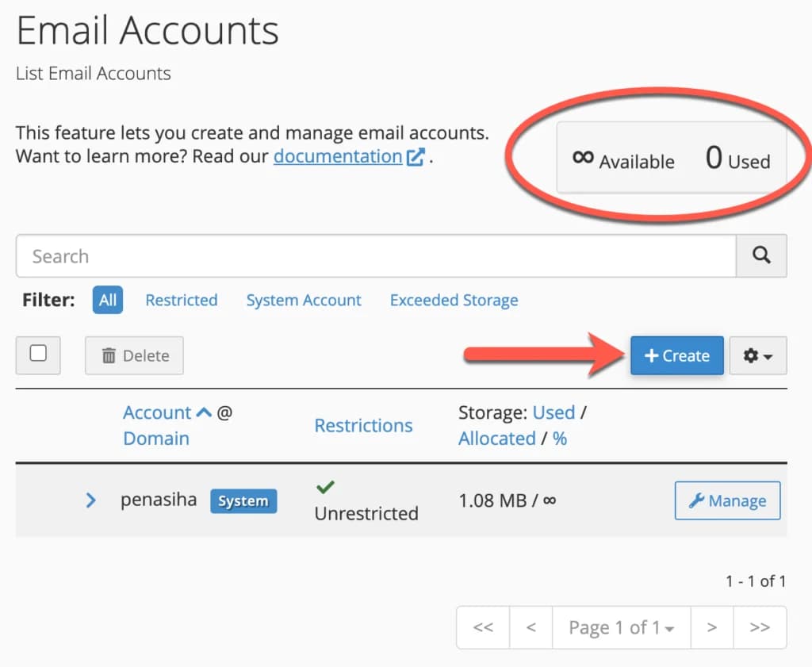
Task: Click the external link icon beside documentation
Action: pos(416,156)
